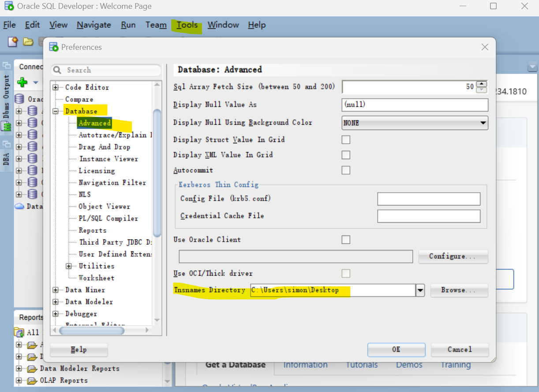
Task: Click the Browse... button
Action: tap(459, 290)
